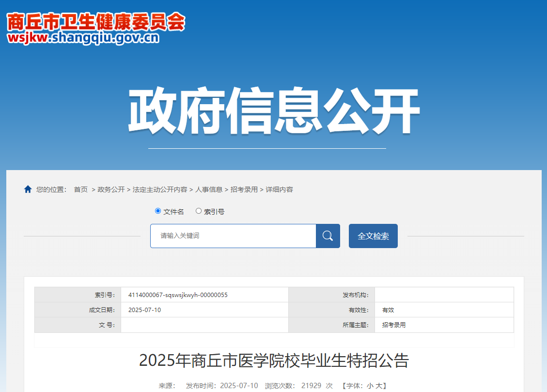Click the 全文检索 button
Screen dimensions: 547x392
click(x=373, y=236)
